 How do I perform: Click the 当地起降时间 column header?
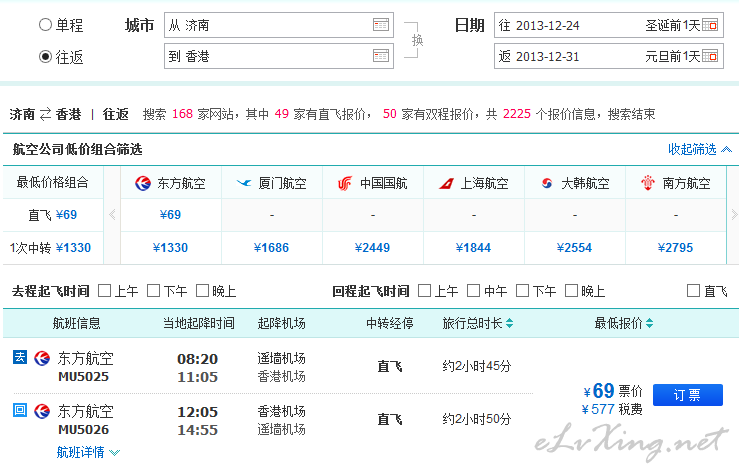(198, 323)
